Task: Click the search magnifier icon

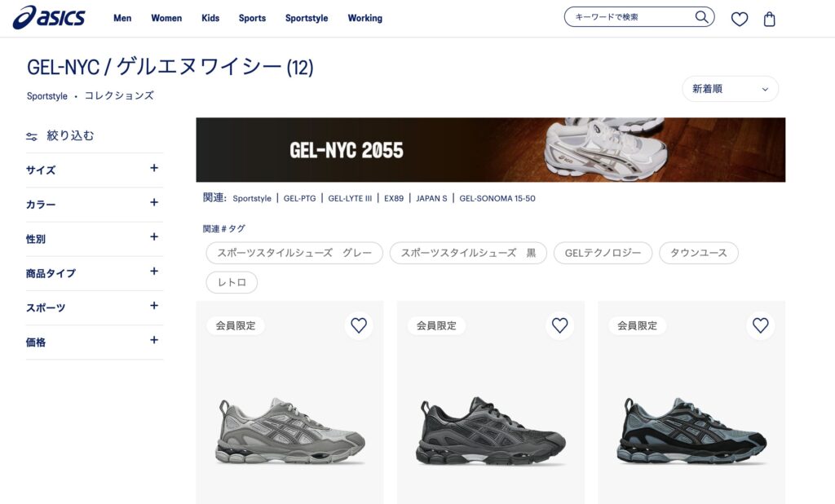Action: click(x=701, y=17)
